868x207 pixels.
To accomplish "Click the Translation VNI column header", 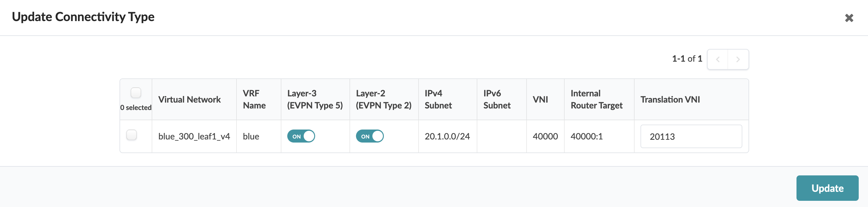I will [670, 99].
